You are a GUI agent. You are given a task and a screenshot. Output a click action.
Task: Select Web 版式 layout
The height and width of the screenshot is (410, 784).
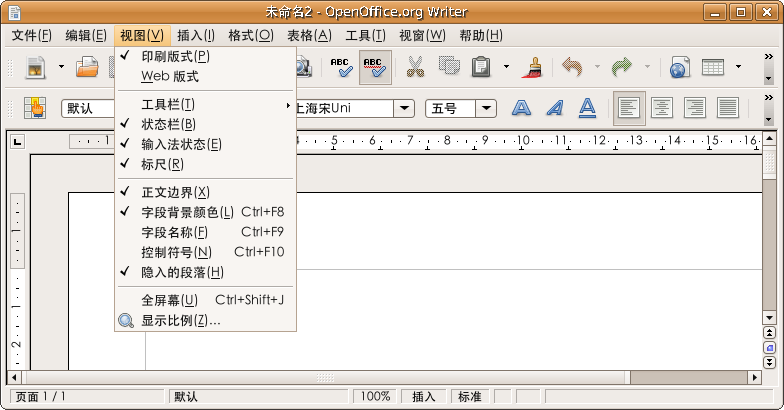pyautogui.click(x=206, y=76)
